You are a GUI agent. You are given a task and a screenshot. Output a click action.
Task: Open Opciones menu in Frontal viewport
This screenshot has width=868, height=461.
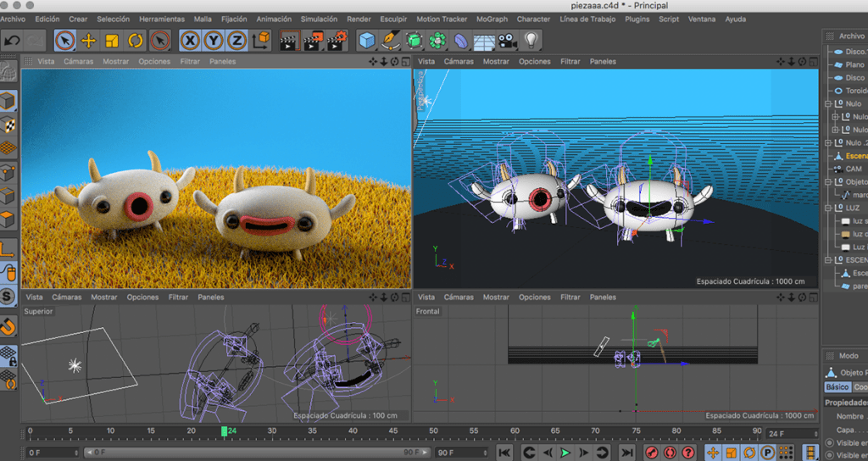[534, 297]
